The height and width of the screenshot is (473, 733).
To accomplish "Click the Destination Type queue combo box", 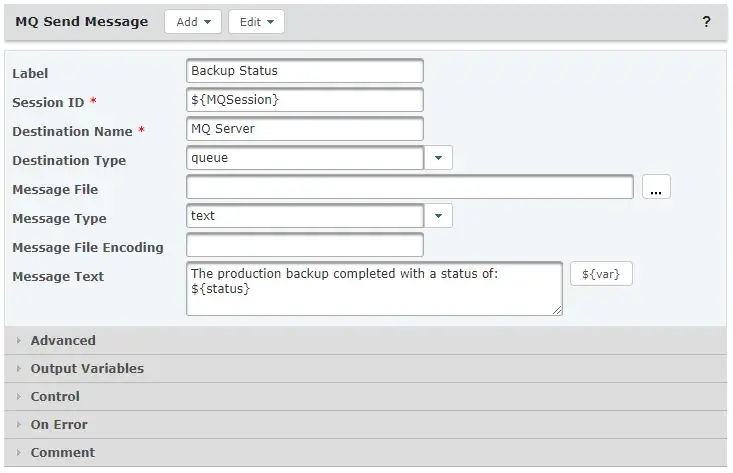I will coord(305,159).
